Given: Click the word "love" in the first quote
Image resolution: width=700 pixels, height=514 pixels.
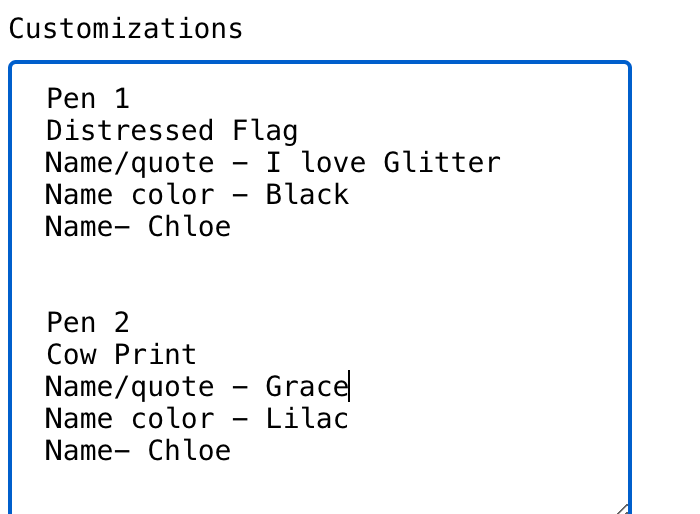Looking at the screenshot, I should tap(335, 163).
